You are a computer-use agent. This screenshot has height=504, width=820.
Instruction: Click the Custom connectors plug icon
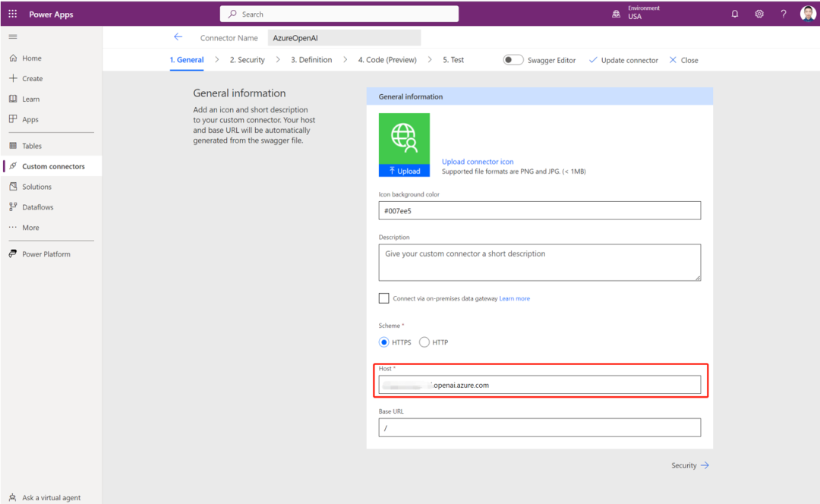[13, 166]
